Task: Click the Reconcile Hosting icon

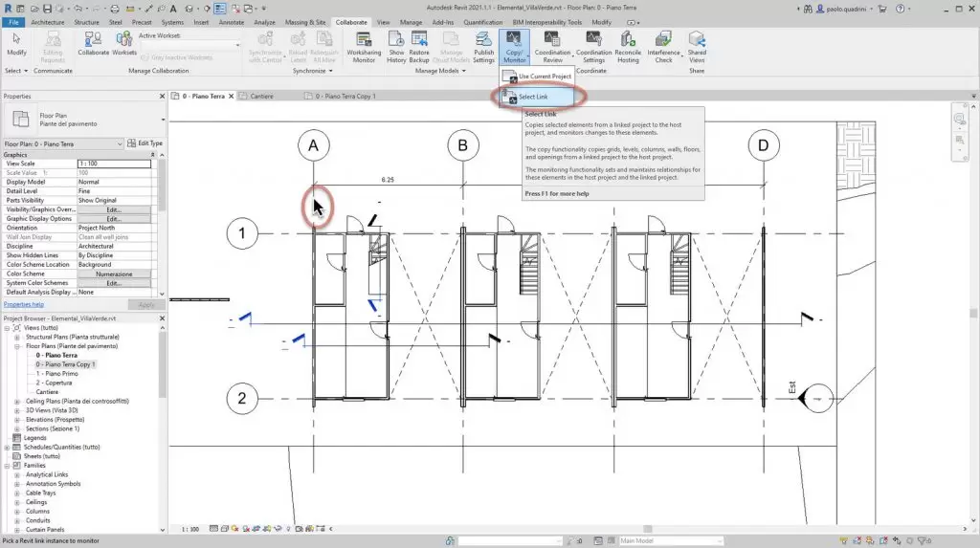Action: click(628, 44)
